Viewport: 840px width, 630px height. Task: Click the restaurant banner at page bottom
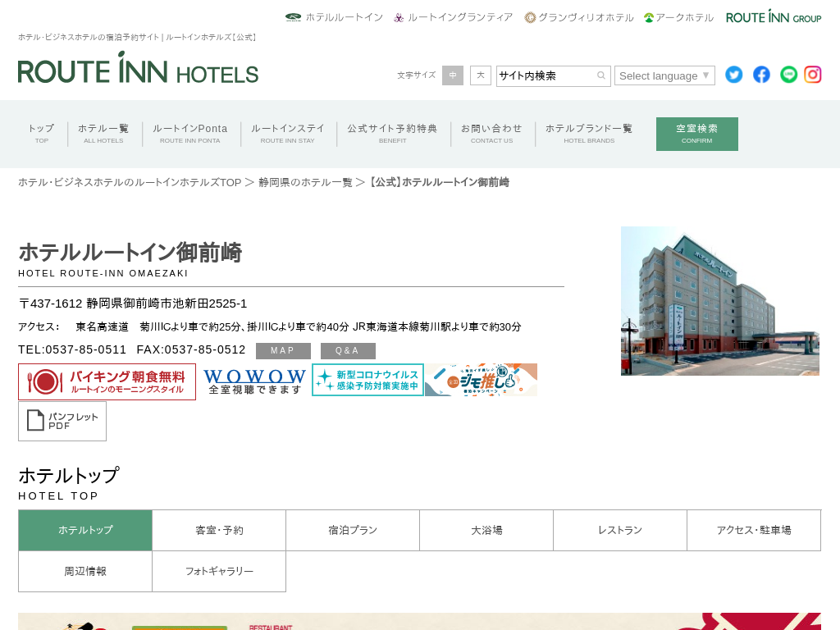(419, 622)
